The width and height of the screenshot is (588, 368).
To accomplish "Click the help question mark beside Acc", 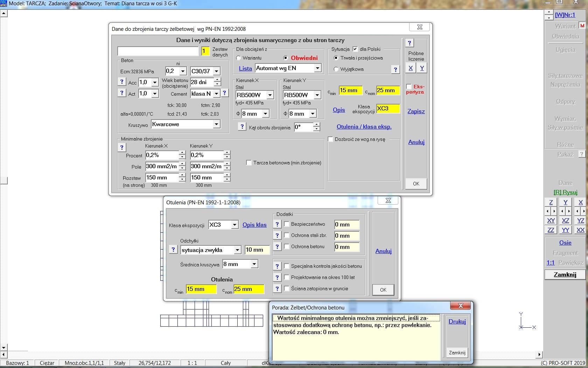I will [x=122, y=82].
